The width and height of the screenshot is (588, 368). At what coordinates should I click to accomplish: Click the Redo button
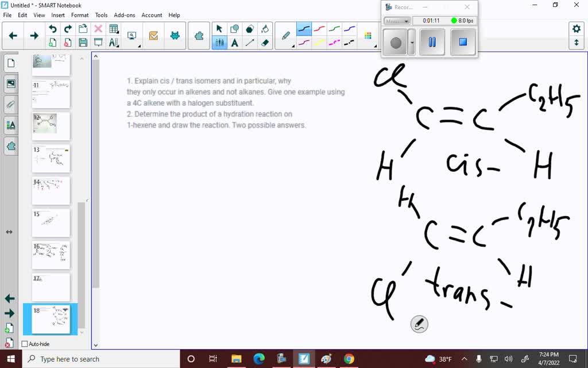tap(67, 28)
